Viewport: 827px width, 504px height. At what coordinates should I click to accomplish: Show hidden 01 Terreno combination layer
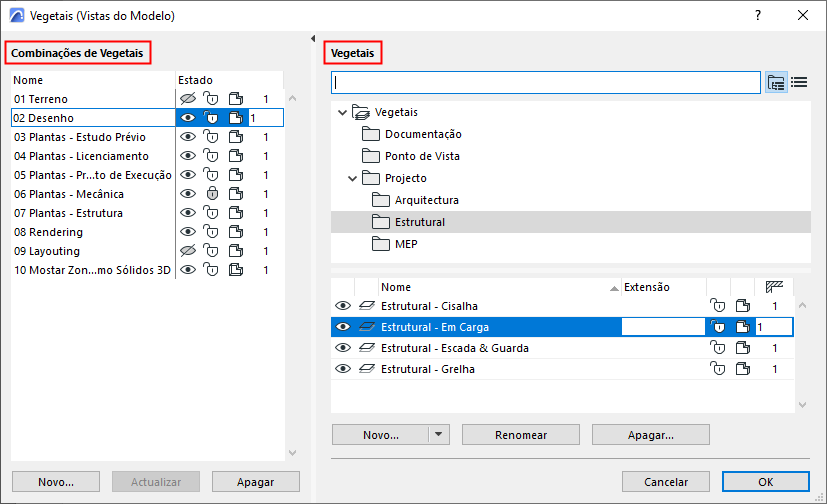click(x=187, y=99)
